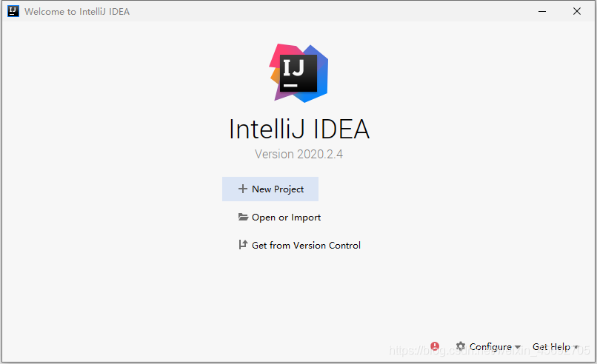This screenshot has height=364, width=597.
Task: Click the IntelliJ IDEA heading text
Action: click(x=299, y=129)
